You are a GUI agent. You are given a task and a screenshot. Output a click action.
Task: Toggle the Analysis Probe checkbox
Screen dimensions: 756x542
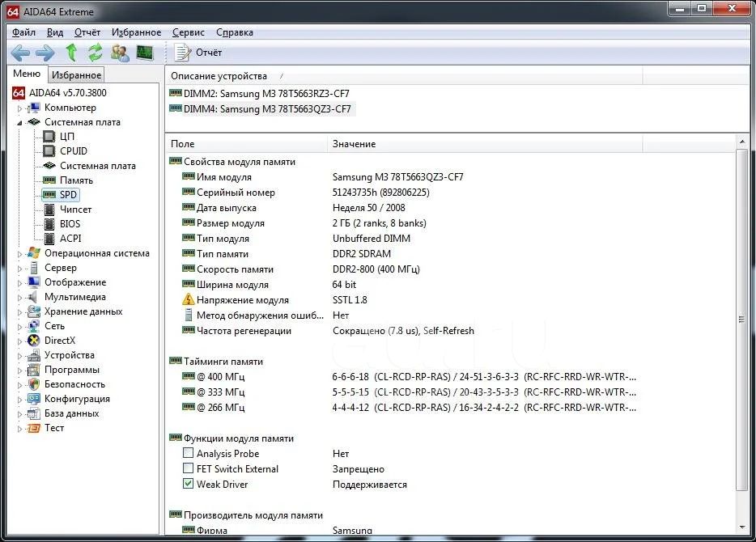[x=188, y=453]
